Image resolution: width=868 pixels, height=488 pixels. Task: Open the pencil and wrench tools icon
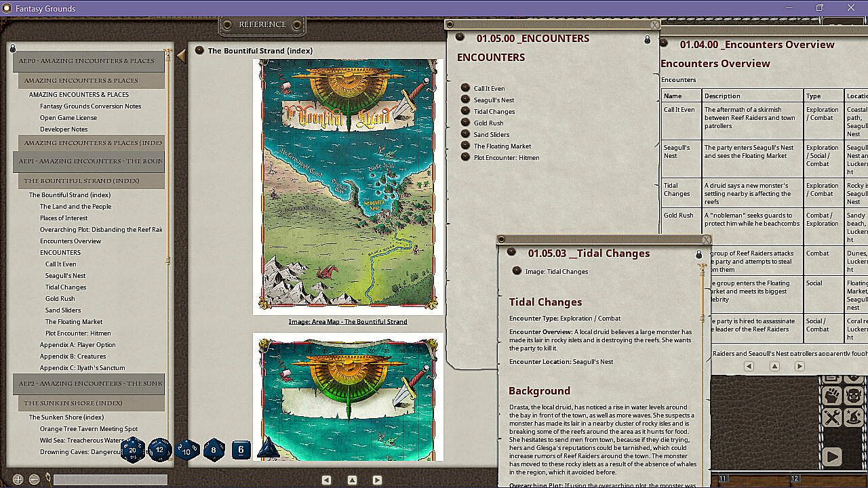pos(832,417)
